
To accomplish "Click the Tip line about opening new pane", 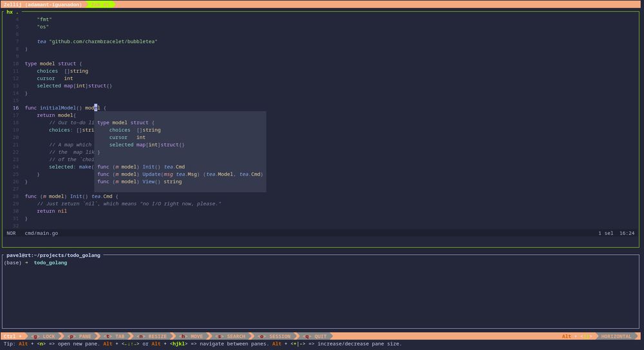I will (203, 344).
